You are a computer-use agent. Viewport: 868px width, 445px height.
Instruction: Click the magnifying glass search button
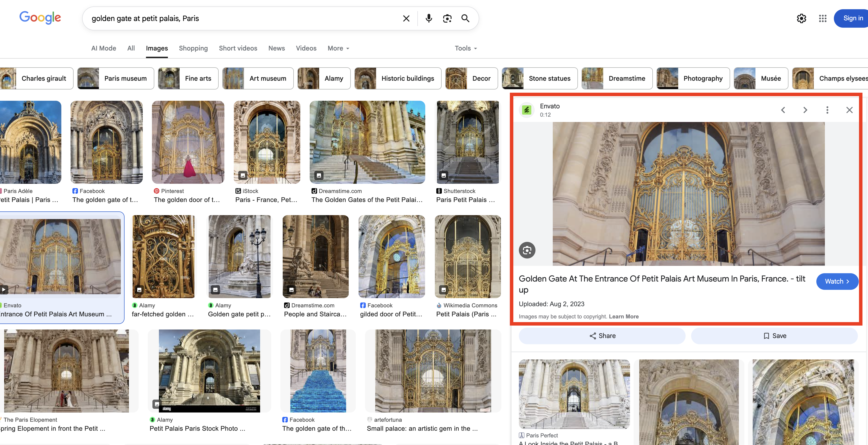click(465, 18)
